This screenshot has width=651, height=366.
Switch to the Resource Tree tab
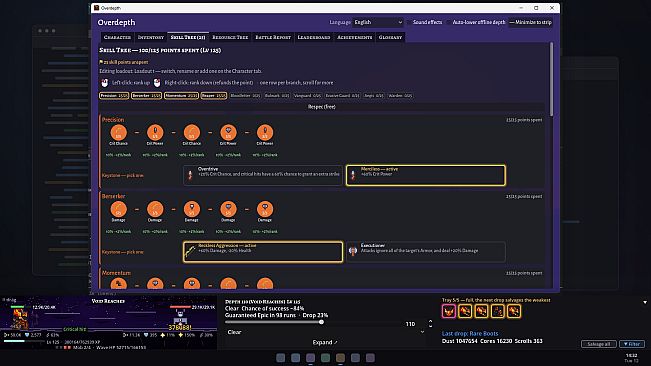(x=230, y=37)
